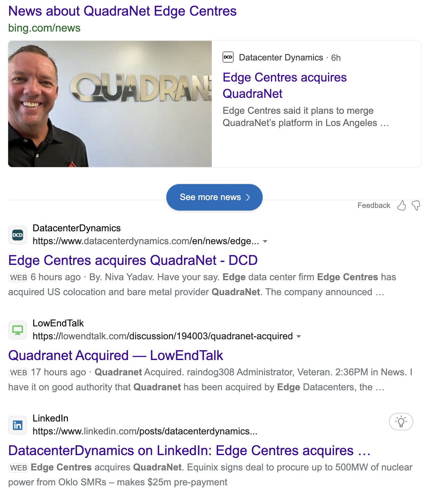Open News about QuadraNet Edge Centres heading
This screenshot has height=502, width=448.
point(123,11)
